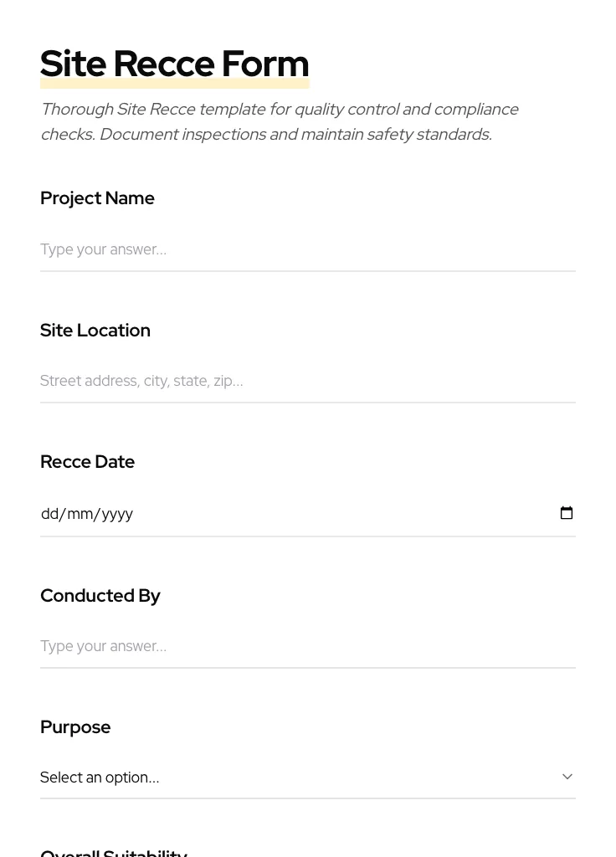Click the 'Purpose' question label

75,727
